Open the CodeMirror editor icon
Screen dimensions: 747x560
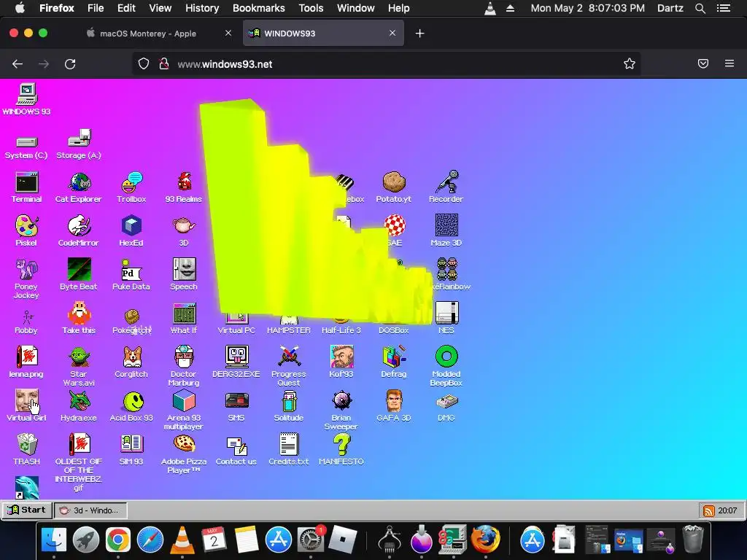pos(79,226)
